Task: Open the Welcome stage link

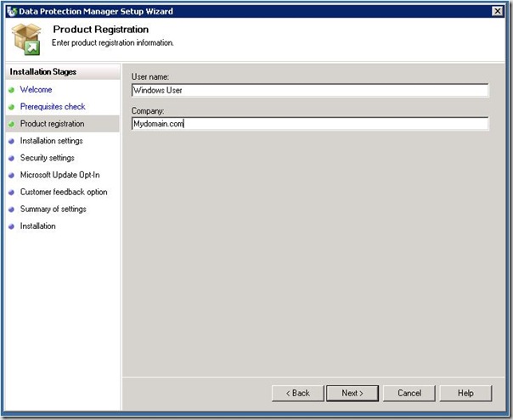Action: coord(36,90)
